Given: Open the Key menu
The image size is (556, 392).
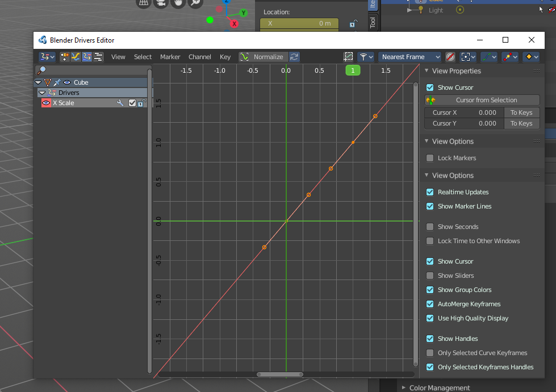Looking at the screenshot, I should (x=225, y=57).
